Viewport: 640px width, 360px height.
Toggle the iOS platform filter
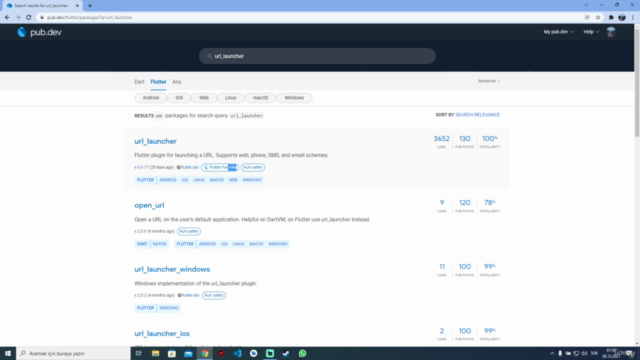coord(179,98)
